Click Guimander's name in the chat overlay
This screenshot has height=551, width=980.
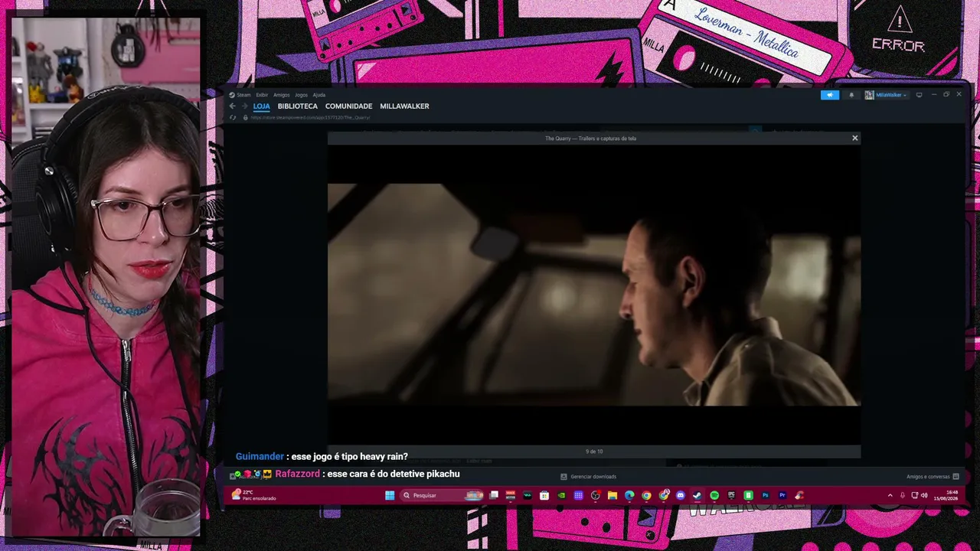[260, 457]
